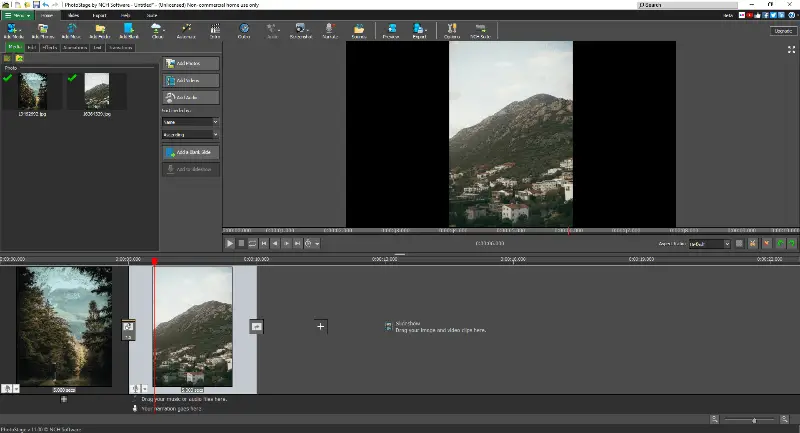Click the Add Photos toolbar icon

tap(43, 31)
